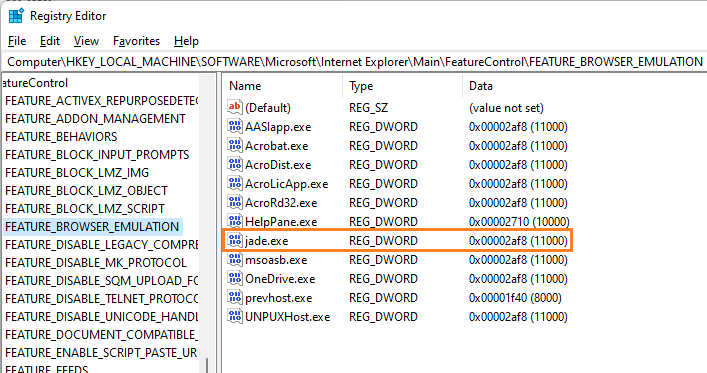Select the FEATURE_BEHAVIORS key

coord(61,137)
